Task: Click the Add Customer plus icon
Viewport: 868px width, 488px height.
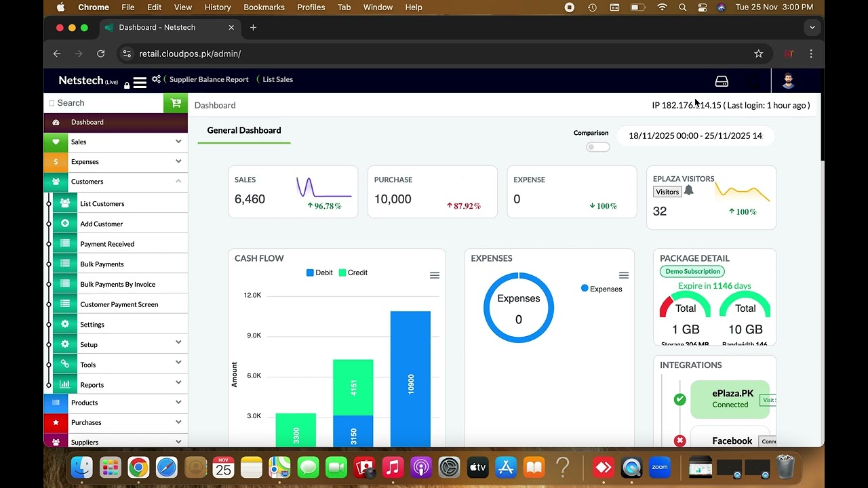Action: click(65, 224)
